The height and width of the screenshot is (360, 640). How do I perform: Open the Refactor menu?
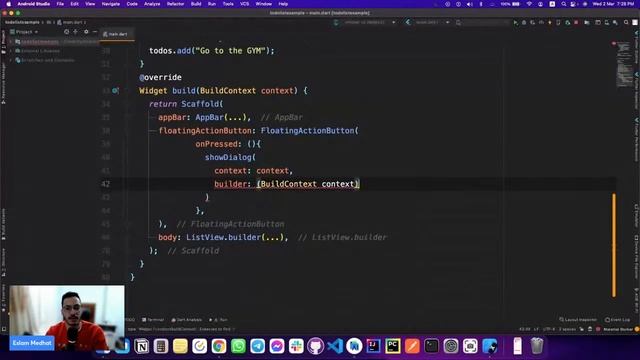click(x=176, y=4)
